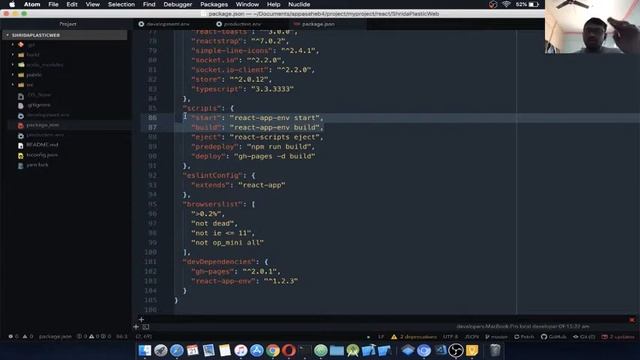Click the red package.json file icon
This screenshot has height=360, width=640.
click(x=21, y=125)
